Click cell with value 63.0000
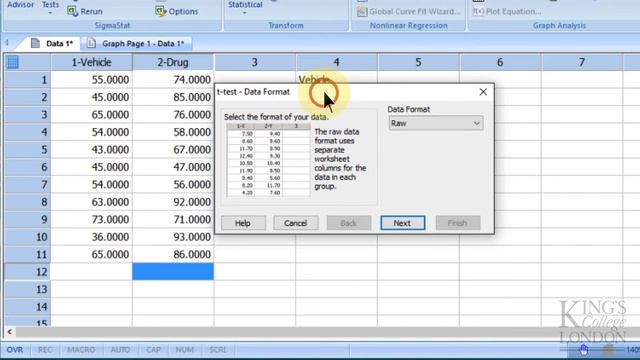 [x=91, y=202]
